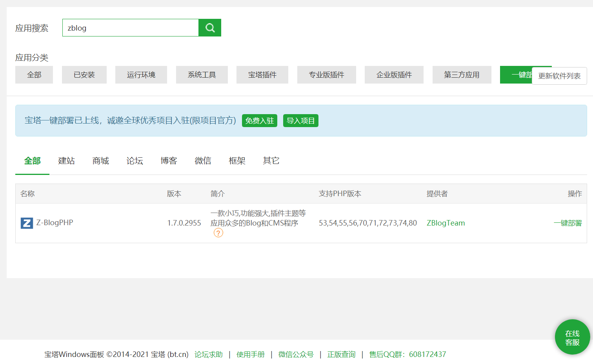The image size is (593, 364).
Task: Switch to the 全部 tab
Action: [32, 161]
